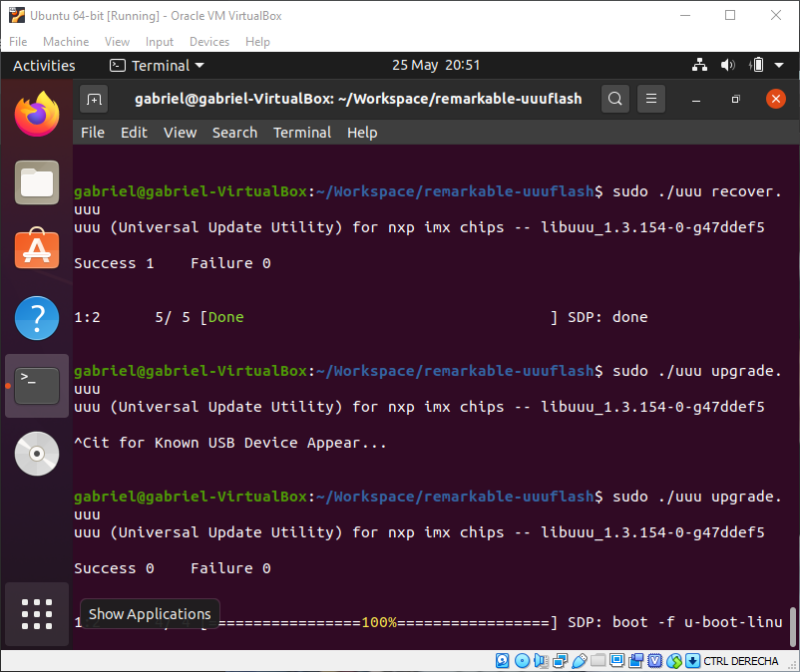Screen dimensions: 800x672
Task: Open the terminal File menu
Action: [93, 133]
